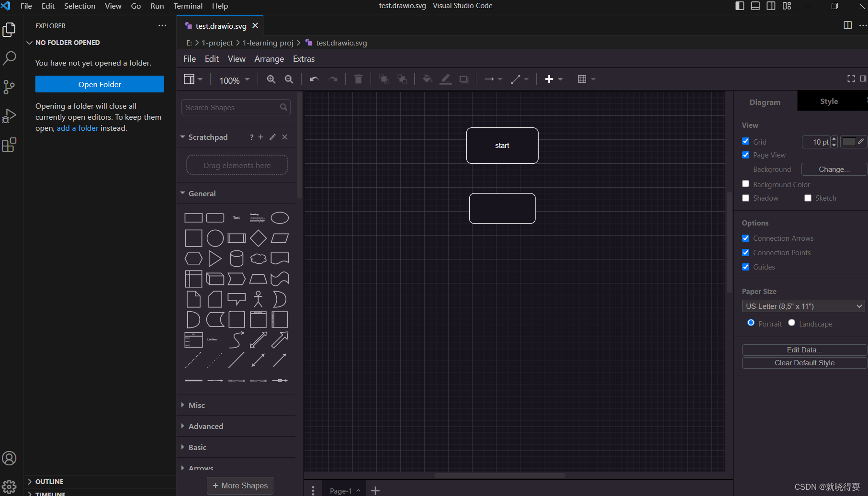
Task: Select the To Front icon
Action: click(x=383, y=79)
